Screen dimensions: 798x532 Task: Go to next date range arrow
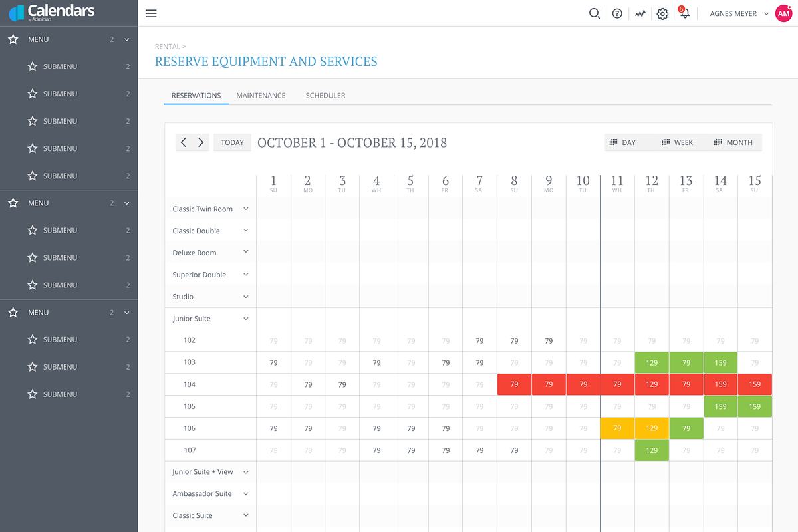click(x=201, y=142)
